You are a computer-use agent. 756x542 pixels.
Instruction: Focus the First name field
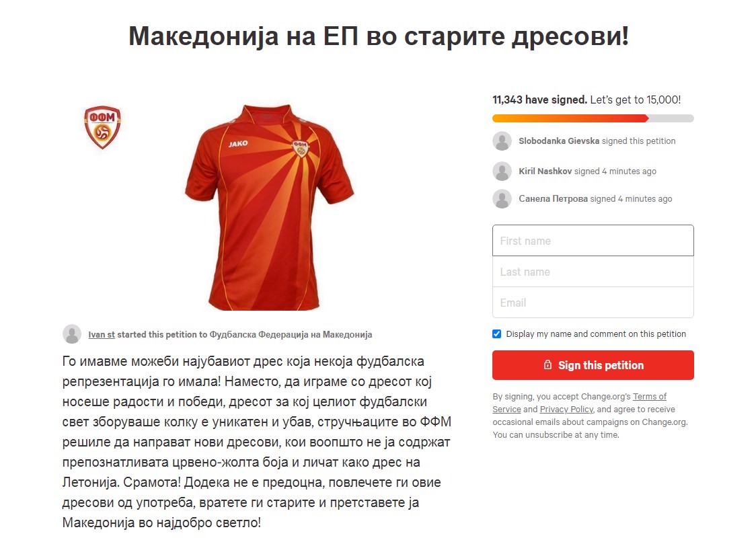pos(593,241)
